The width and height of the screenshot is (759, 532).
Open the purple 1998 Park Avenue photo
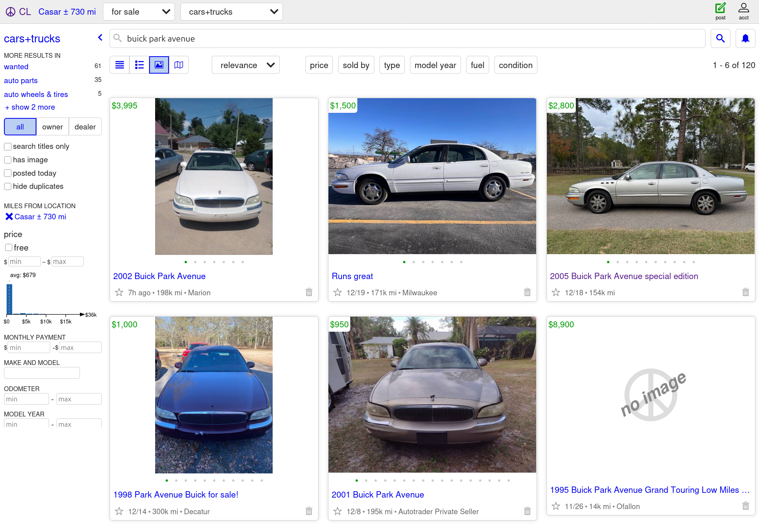tap(214, 395)
